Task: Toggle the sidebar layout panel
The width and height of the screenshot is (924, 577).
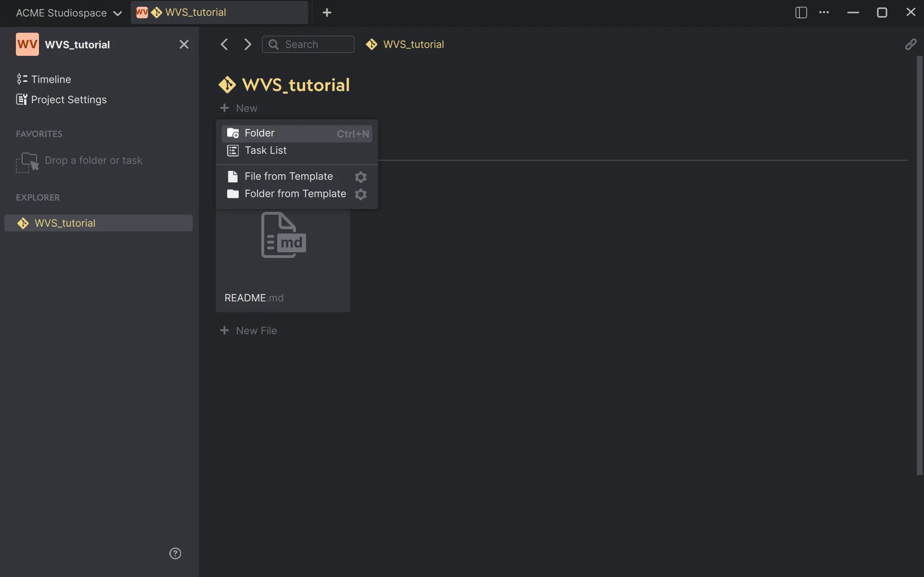Action: [800, 13]
